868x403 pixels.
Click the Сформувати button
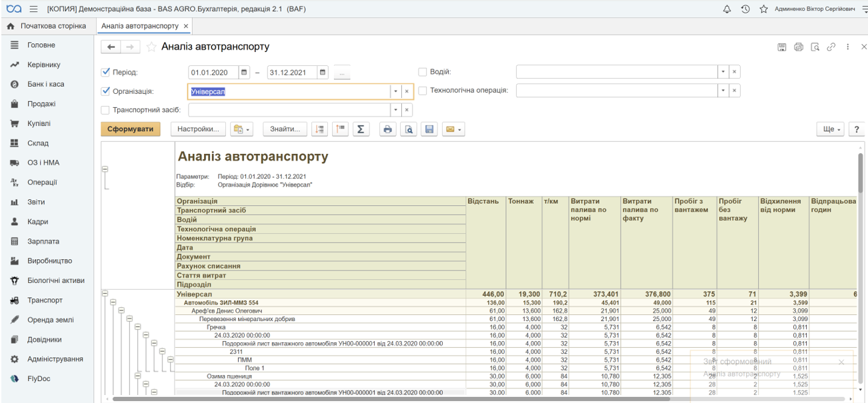[131, 129]
